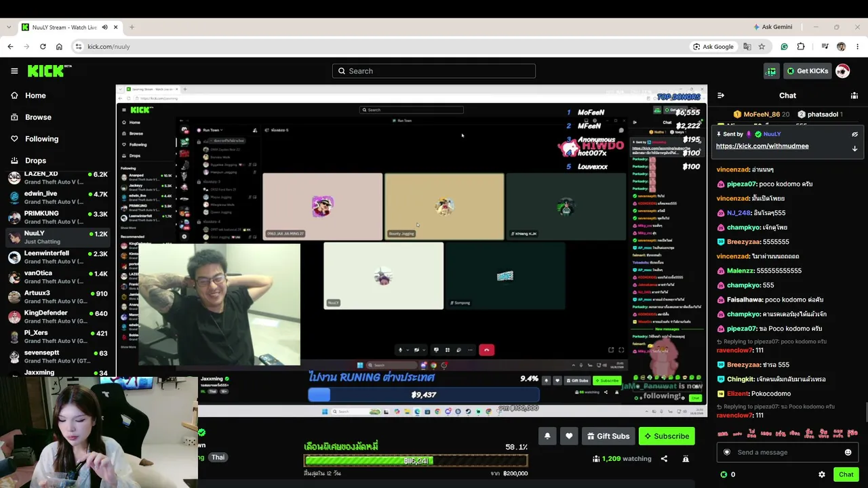Open Pi_Xers channel in sidebar
The height and width of the screenshot is (488, 868).
click(58, 336)
